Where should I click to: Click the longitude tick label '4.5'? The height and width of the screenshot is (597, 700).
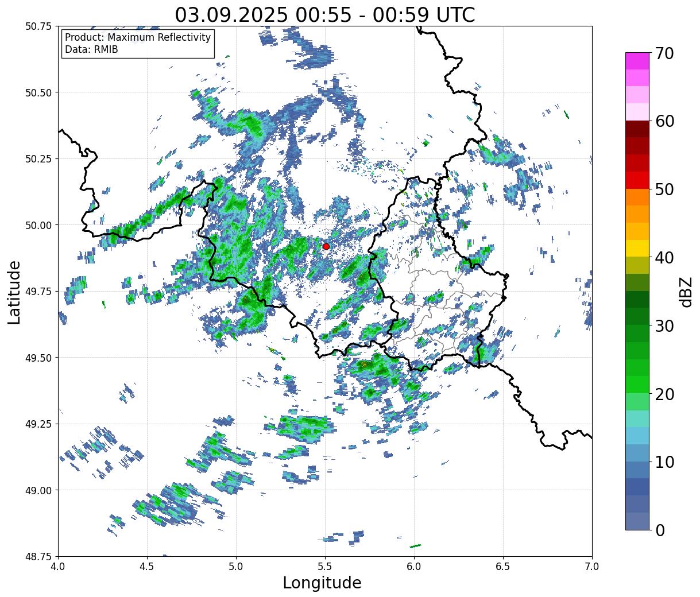point(147,567)
